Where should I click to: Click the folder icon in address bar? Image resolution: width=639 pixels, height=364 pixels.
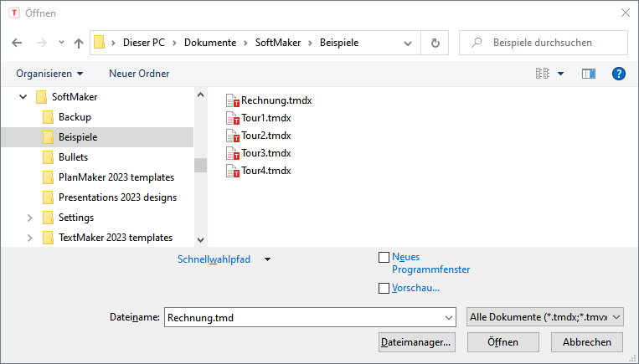100,43
